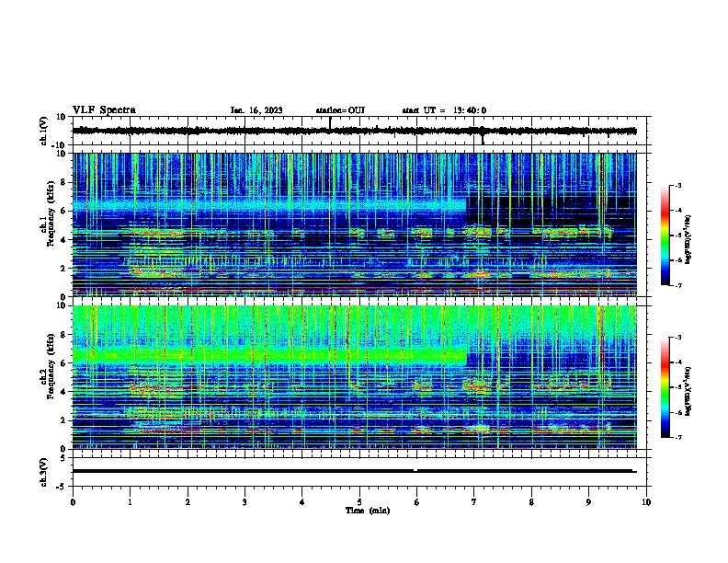This screenshot has width=728, height=563.
Task: Click time-axis tick label 9
Action: [x=588, y=502]
